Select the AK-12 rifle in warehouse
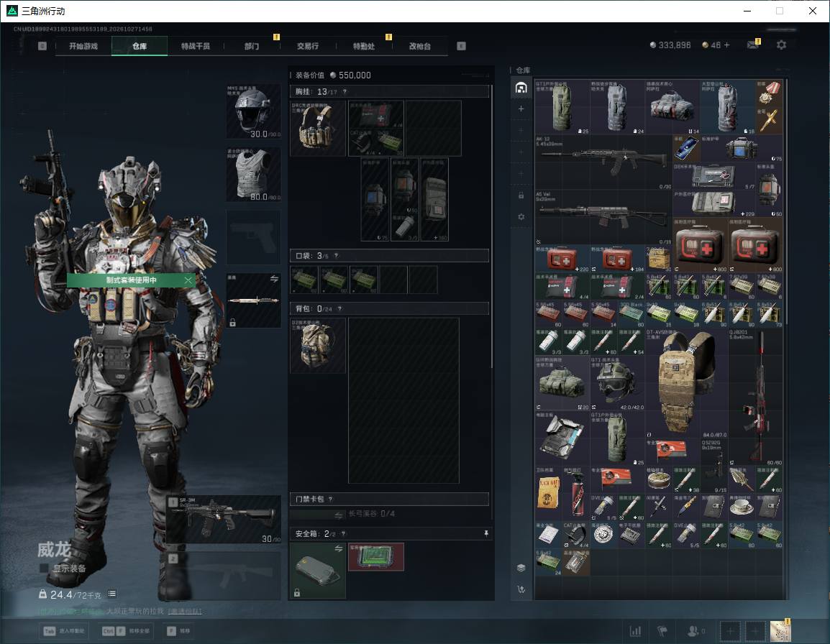Screen dimensions: 830x644 (603, 162)
